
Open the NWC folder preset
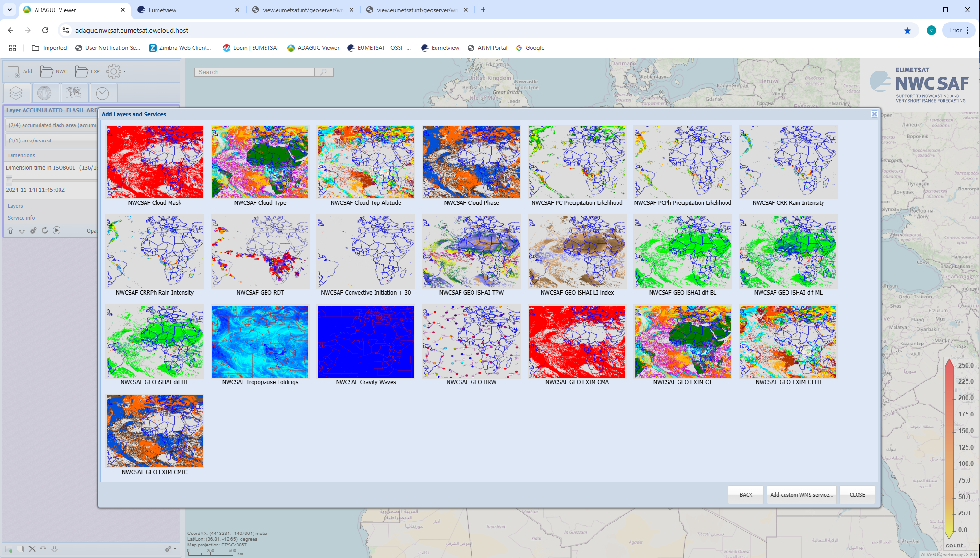pos(54,72)
